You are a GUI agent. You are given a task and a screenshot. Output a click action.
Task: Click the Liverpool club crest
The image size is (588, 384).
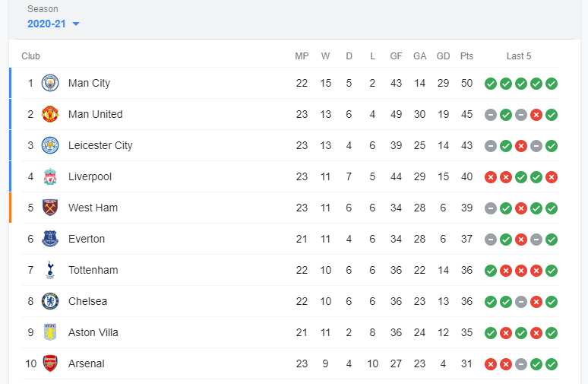tap(50, 176)
